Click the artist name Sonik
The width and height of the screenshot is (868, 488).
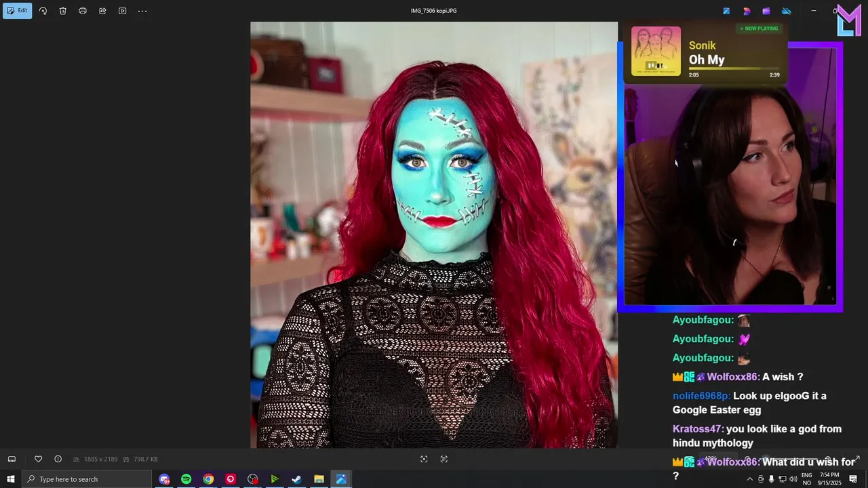click(x=702, y=45)
